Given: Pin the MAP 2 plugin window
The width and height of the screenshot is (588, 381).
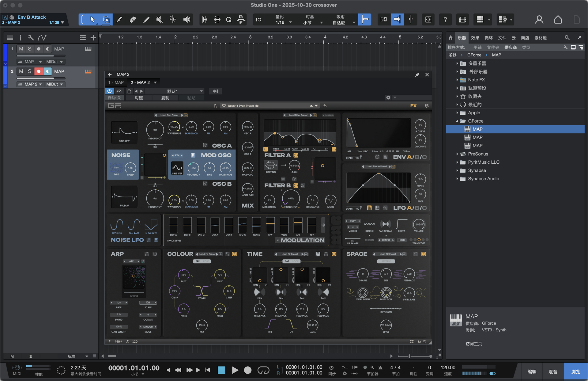Looking at the screenshot, I should click(417, 74).
